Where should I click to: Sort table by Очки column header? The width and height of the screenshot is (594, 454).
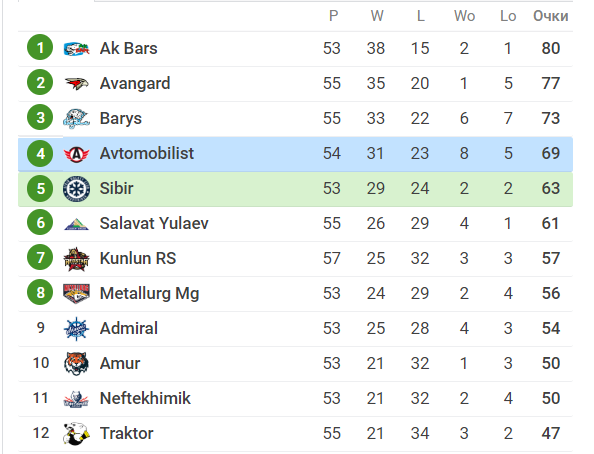[x=550, y=16]
